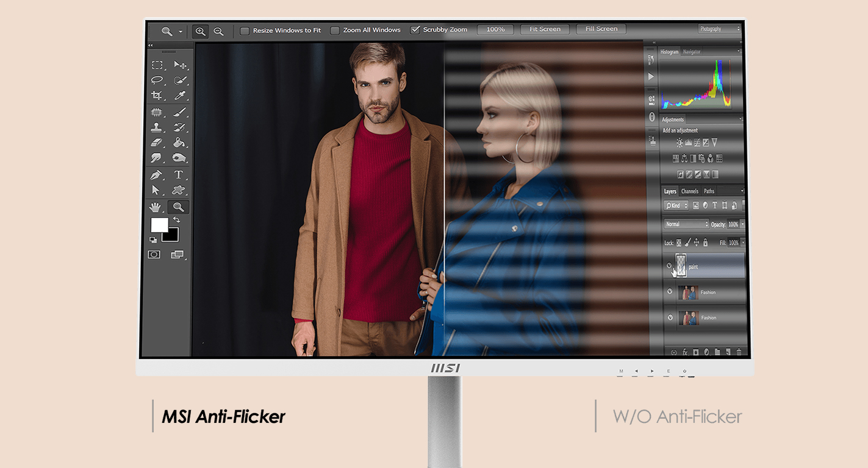Open the Navigator tab
868x468 pixels.
click(x=692, y=52)
